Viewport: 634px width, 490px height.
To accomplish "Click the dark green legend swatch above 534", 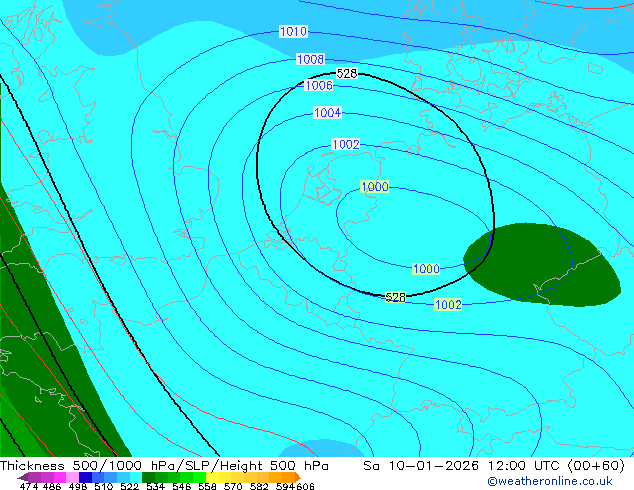I will (x=148, y=477).
